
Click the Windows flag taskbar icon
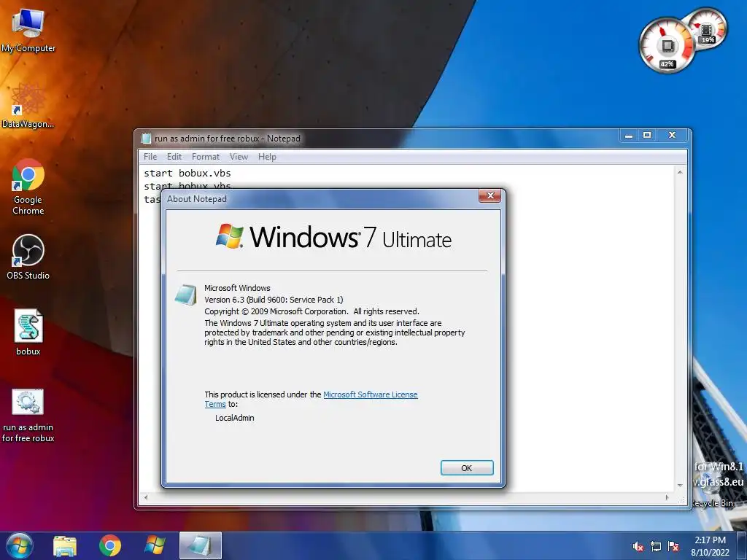[155, 545]
